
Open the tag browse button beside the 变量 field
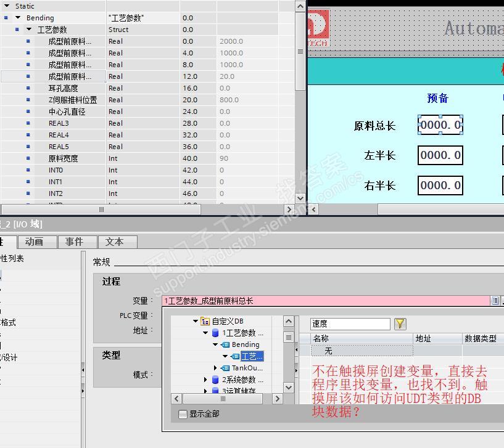pyautogui.click(x=495, y=301)
